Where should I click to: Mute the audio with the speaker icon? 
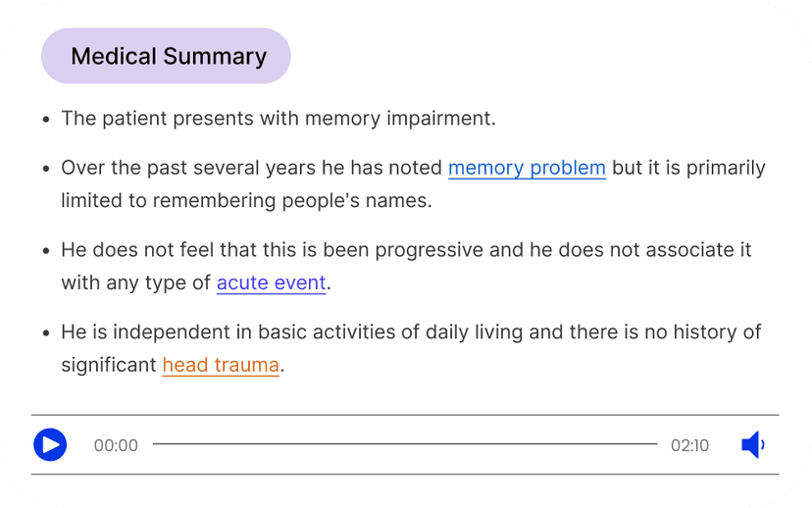pyautogui.click(x=752, y=444)
